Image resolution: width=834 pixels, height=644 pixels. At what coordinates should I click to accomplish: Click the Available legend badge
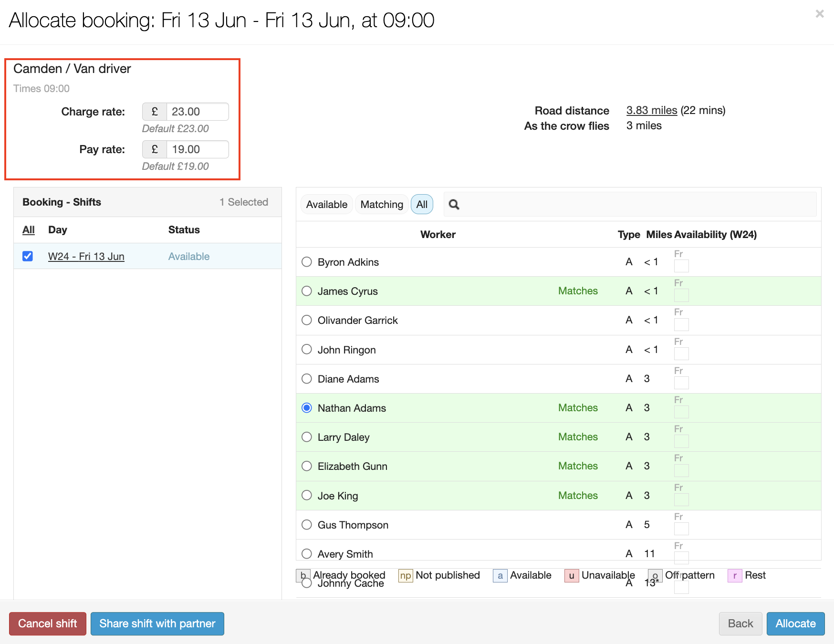[x=500, y=576]
